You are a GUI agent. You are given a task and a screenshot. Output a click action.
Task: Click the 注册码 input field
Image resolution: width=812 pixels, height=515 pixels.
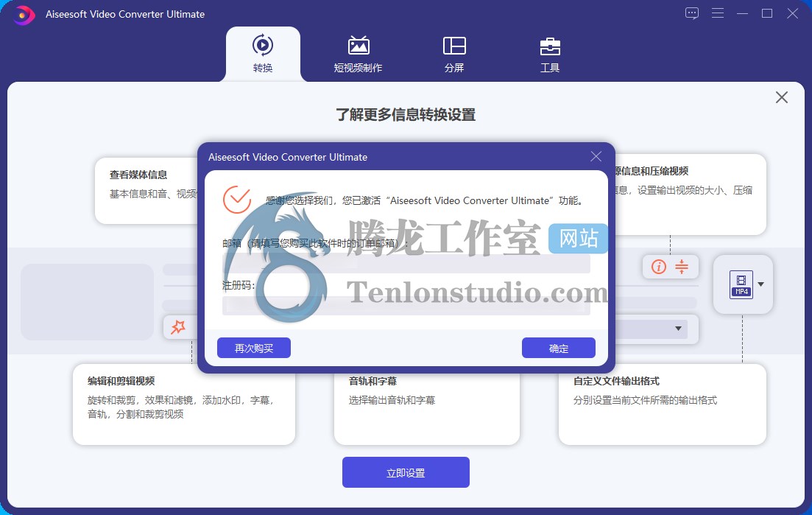click(x=406, y=306)
